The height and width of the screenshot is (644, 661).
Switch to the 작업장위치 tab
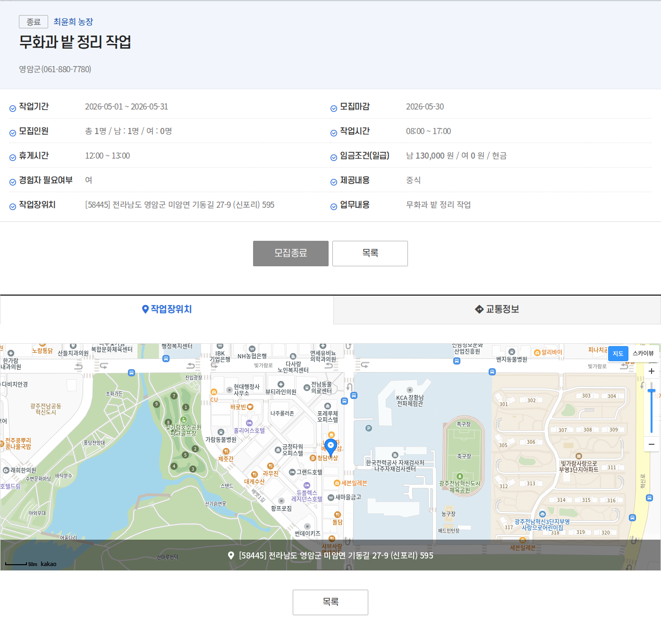(167, 309)
